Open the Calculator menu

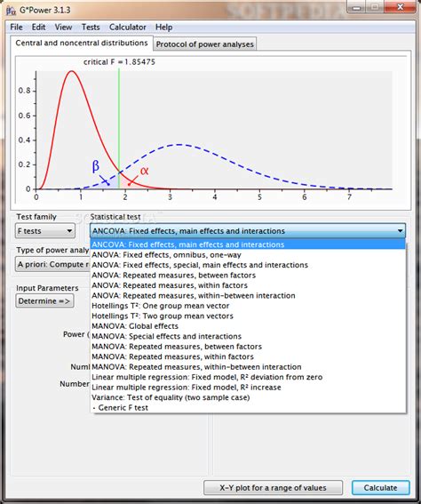[x=128, y=28]
